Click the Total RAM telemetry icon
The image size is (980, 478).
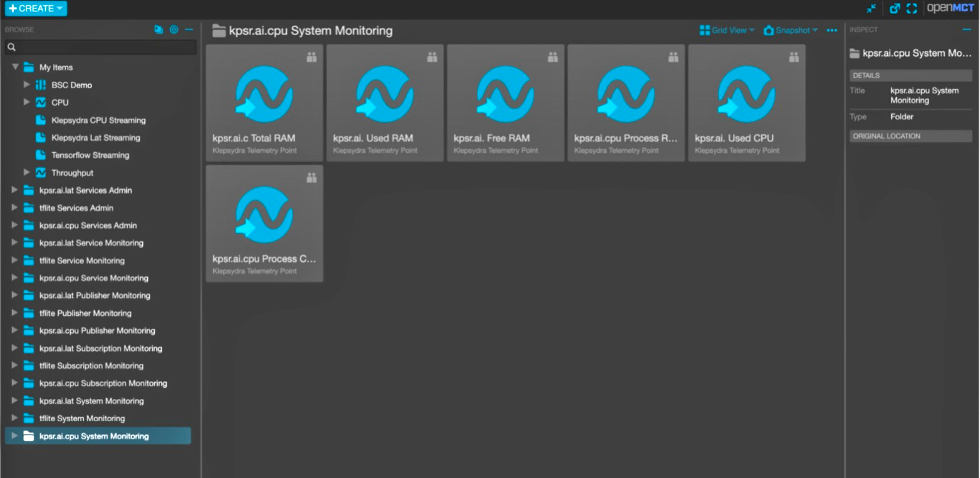264,94
